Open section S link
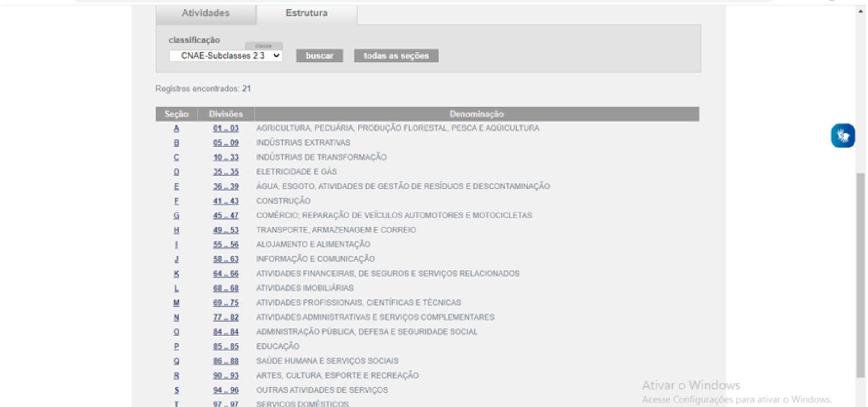 176,390
